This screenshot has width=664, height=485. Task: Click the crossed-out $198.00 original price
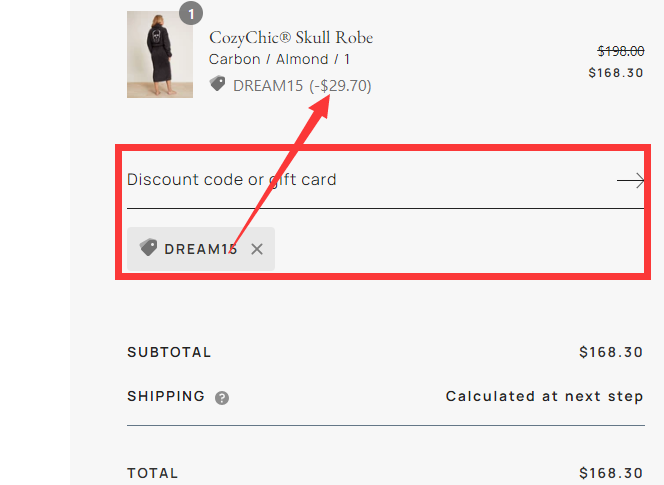620,51
